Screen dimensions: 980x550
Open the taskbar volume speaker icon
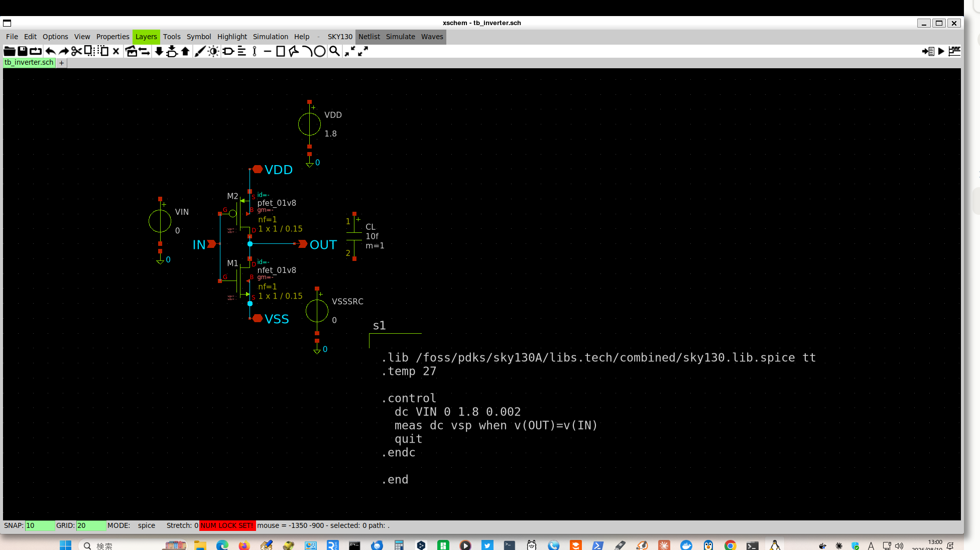click(899, 545)
